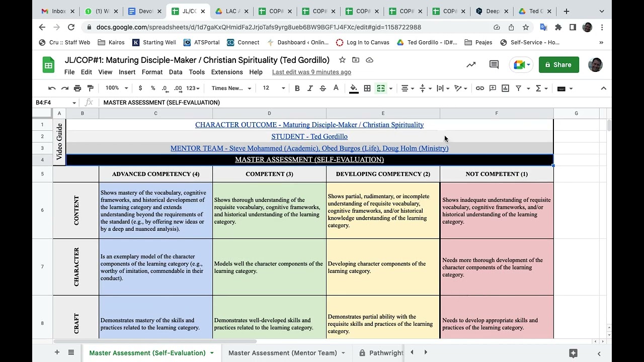The image size is (644, 362).
Task: Toggle italic formatting
Action: (310, 88)
